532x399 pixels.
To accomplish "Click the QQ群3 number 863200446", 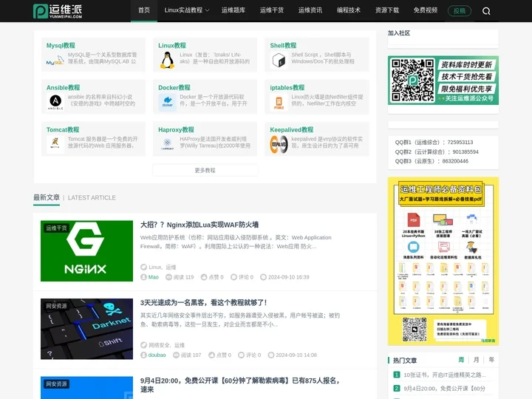I will (455, 161).
